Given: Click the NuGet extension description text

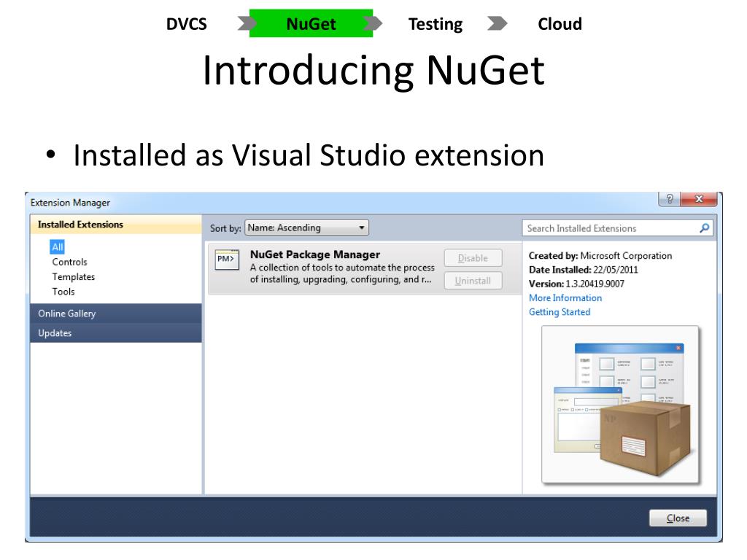Looking at the screenshot, I should [342, 273].
